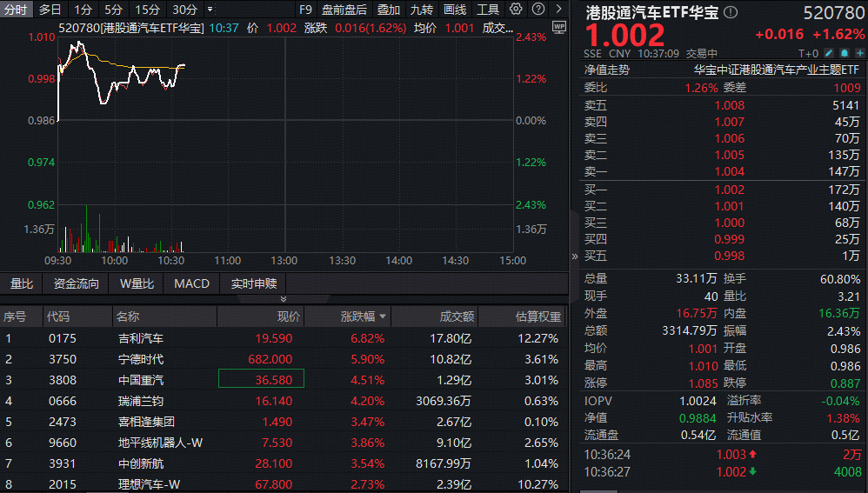Image resolution: width=868 pixels, height=493 pixels.
Task: Add to watchlist with plus icon
Action: (x=859, y=53)
